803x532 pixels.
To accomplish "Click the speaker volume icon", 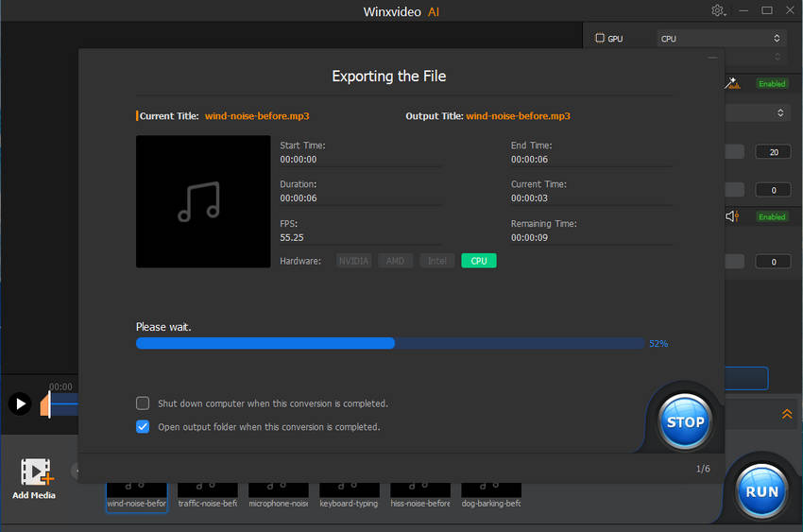I will tap(732, 216).
